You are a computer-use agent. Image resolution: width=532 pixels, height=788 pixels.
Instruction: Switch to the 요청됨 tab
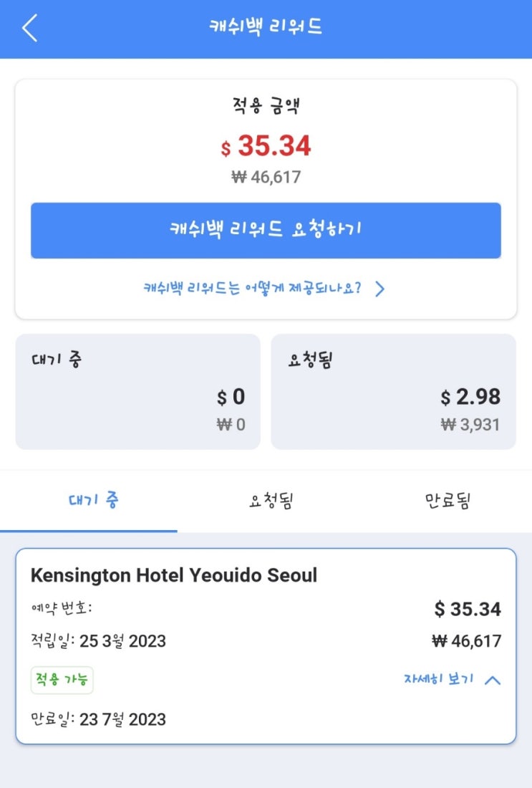[271, 501]
